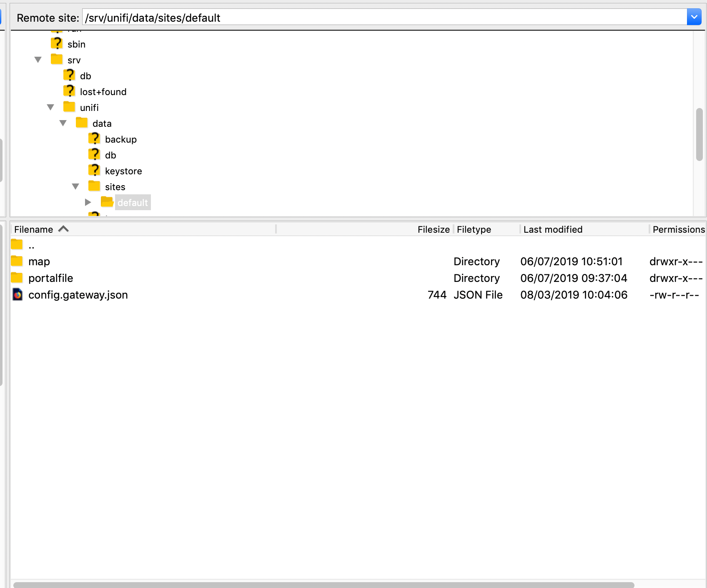Open the Remote site path dropdown

pyautogui.click(x=694, y=17)
